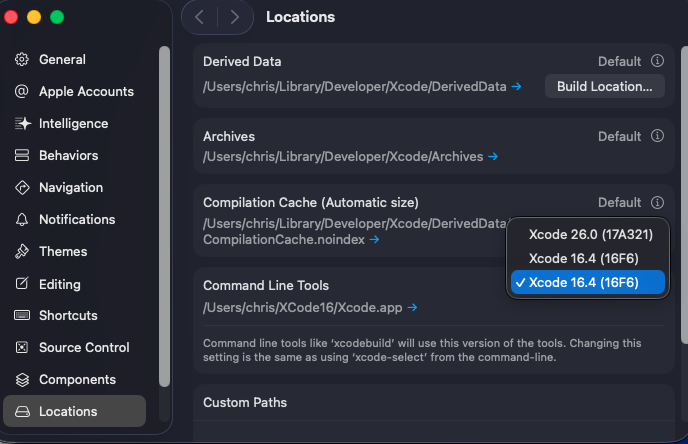The height and width of the screenshot is (444, 688).
Task: Select Editing in the sidebar
Action: (x=75, y=284)
